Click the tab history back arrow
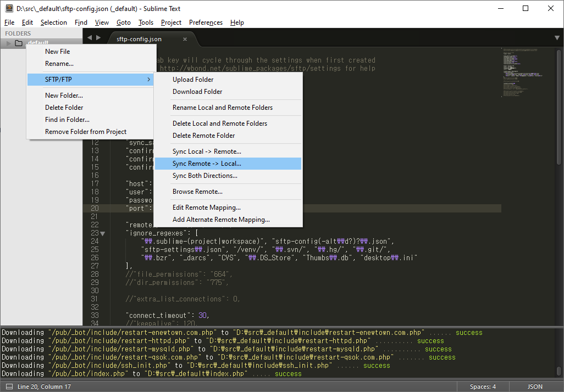The image size is (564, 392). point(90,38)
